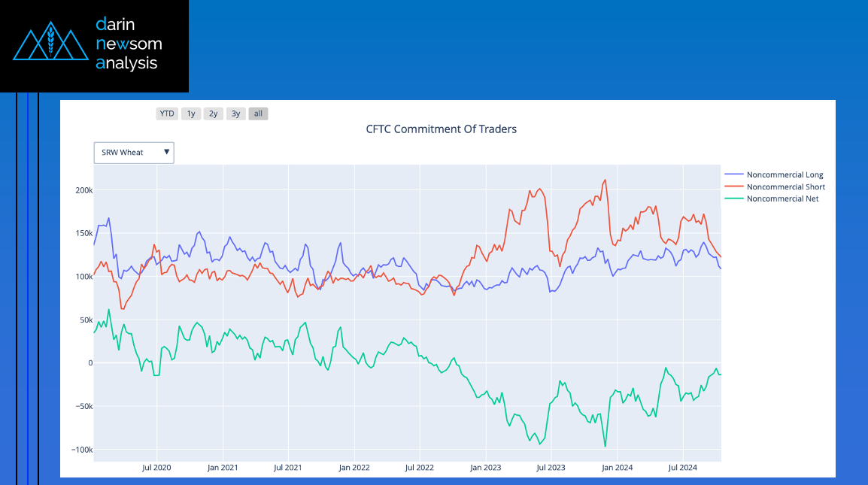Click the 200k y-axis tick label

(83, 189)
